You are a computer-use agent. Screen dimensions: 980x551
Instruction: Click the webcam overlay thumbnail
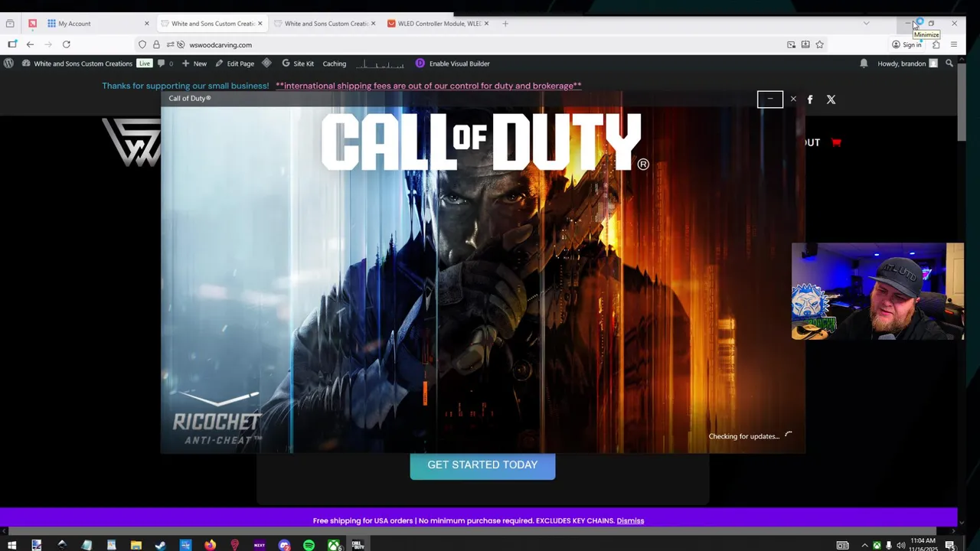tap(877, 292)
